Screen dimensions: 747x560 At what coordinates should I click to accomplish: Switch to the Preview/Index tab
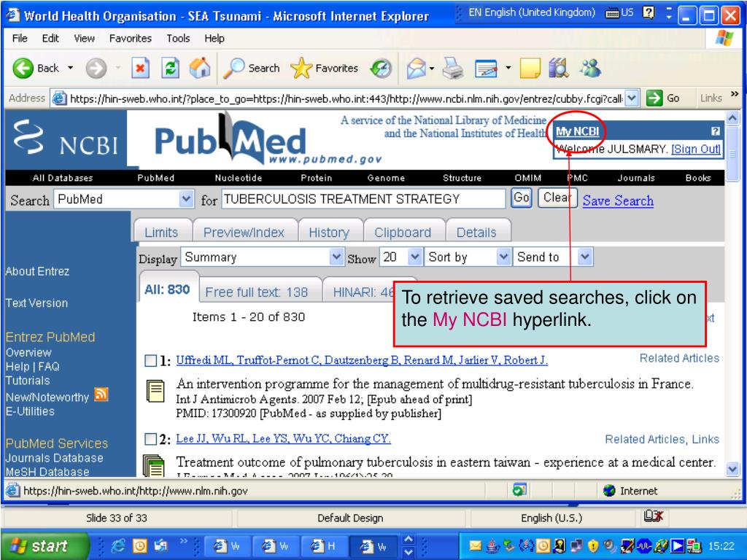pyautogui.click(x=244, y=232)
